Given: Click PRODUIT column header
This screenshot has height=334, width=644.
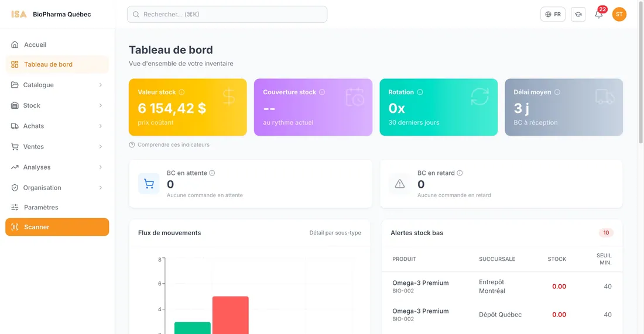Looking at the screenshot, I should pyautogui.click(x=404, y=259).
